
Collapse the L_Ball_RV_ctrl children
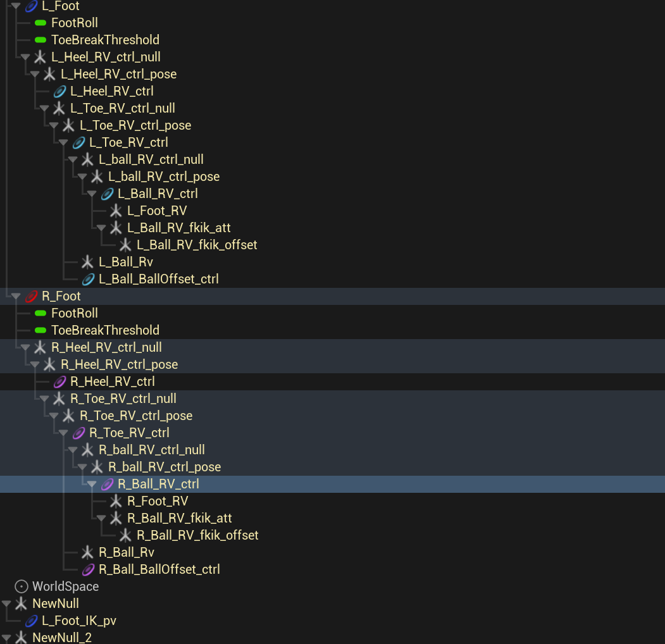[x=92, y=194]
